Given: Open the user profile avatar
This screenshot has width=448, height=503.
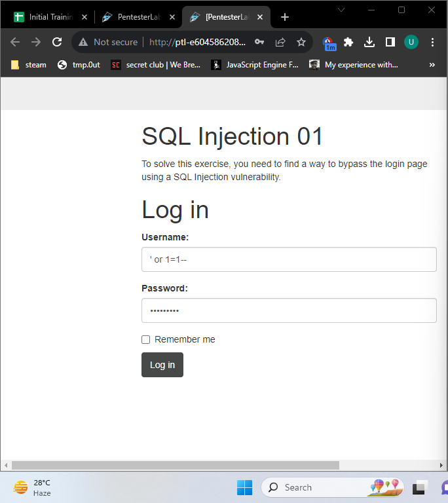Looking at the screenshot, I should [411, 42].
